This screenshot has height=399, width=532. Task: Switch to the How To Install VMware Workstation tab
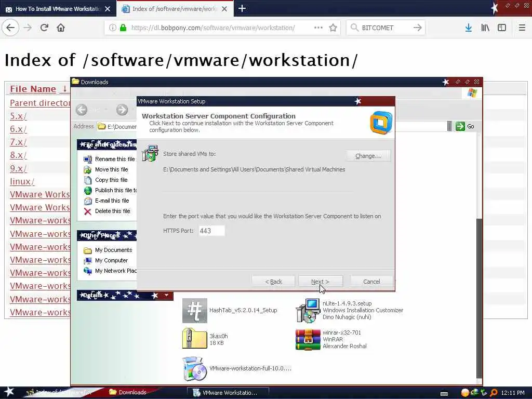tap(58, 9)
